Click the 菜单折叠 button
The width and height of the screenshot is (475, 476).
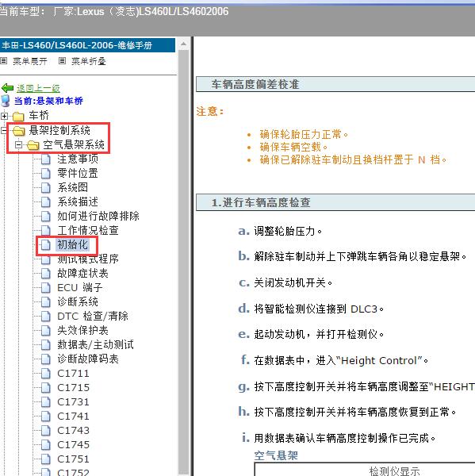pos(89,61)
